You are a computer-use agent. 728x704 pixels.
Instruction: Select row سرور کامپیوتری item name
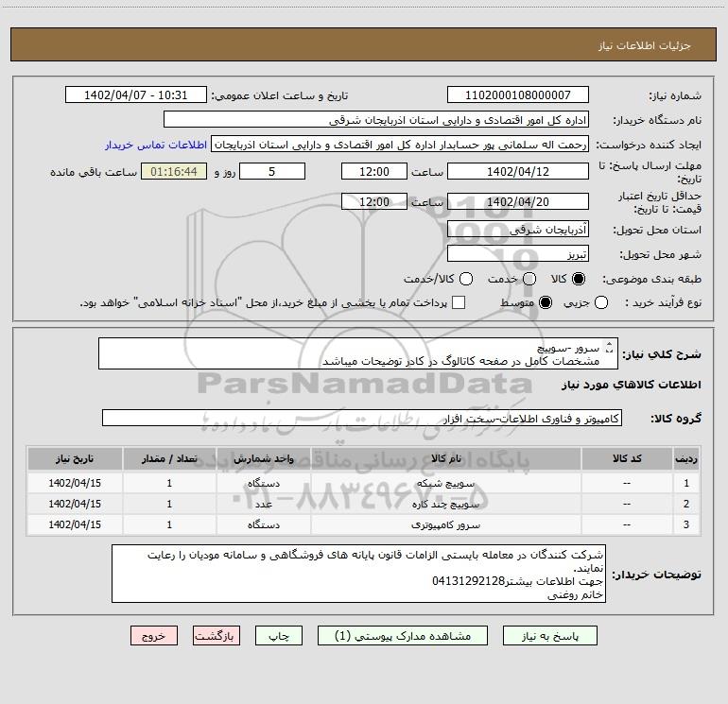coord(445,524)
